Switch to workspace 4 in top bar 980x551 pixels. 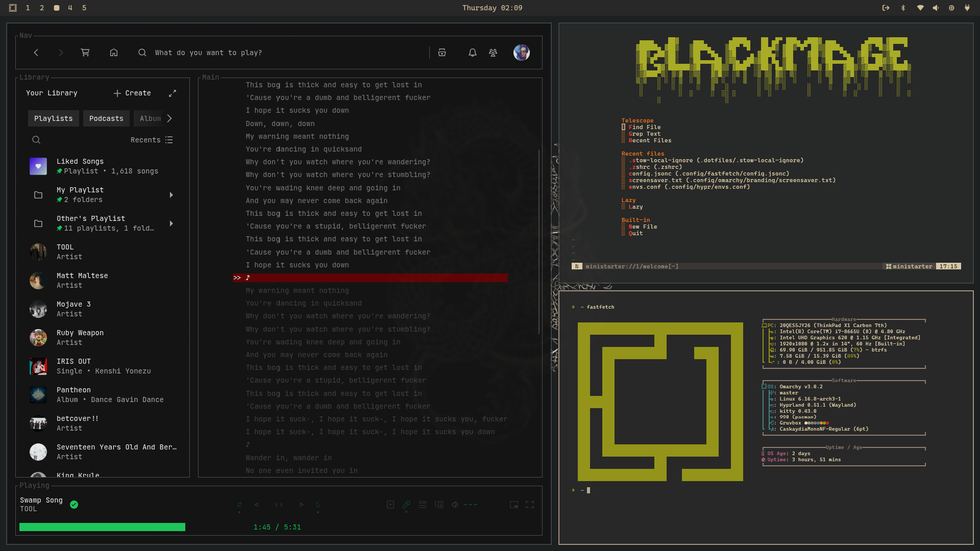click(70, 8)
